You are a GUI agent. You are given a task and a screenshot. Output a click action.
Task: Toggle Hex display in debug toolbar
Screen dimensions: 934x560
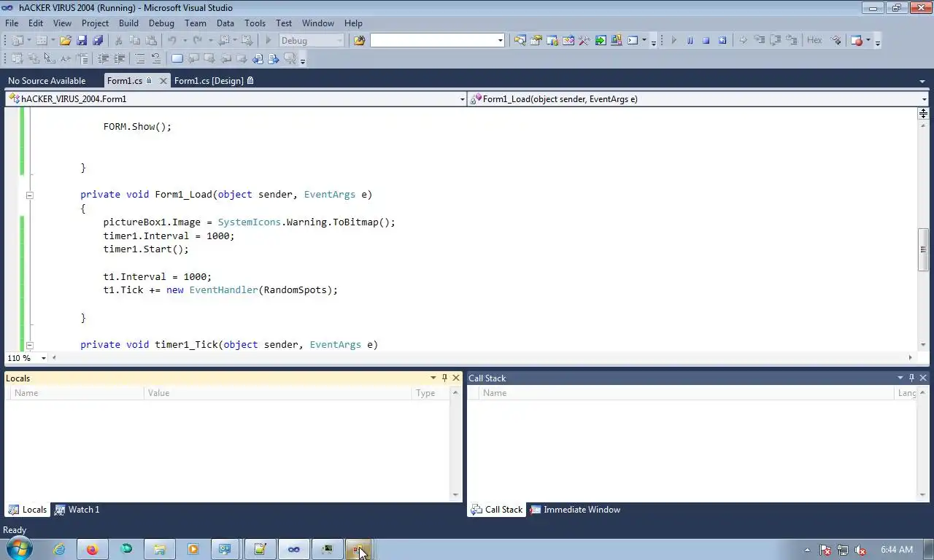click(x=814, y=41)
